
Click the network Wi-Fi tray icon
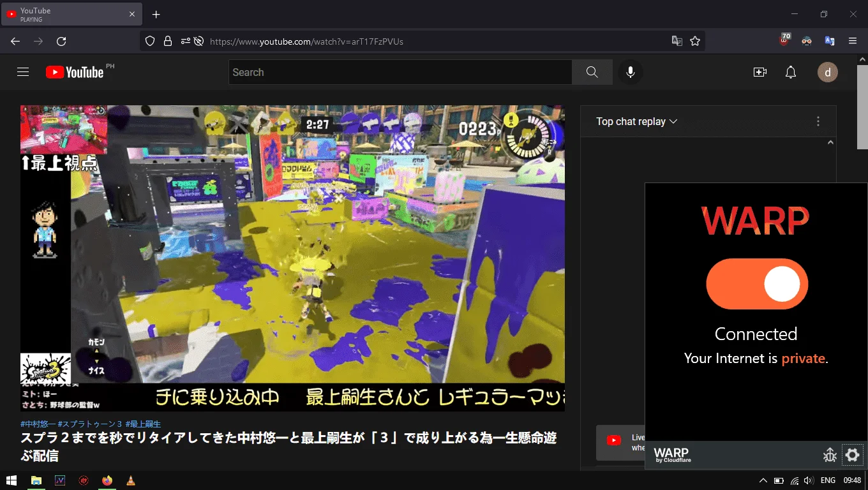(x=795, y=480)
